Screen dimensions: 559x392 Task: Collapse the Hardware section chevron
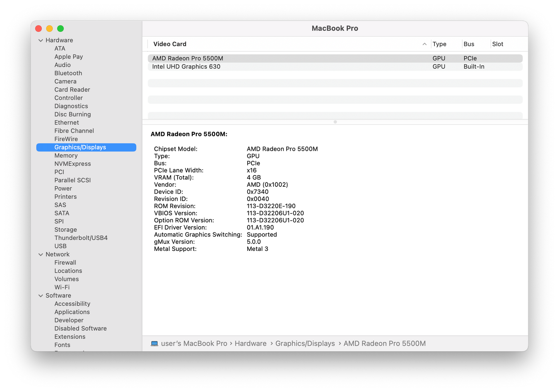click(41, 40)
